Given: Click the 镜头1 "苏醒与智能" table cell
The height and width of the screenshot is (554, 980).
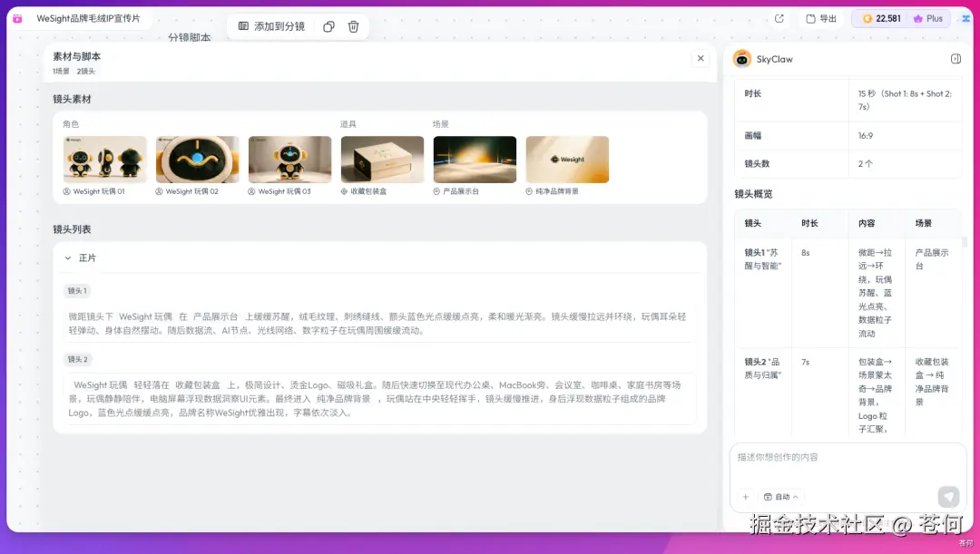Looking at the screenshot, I should point(763,294).
